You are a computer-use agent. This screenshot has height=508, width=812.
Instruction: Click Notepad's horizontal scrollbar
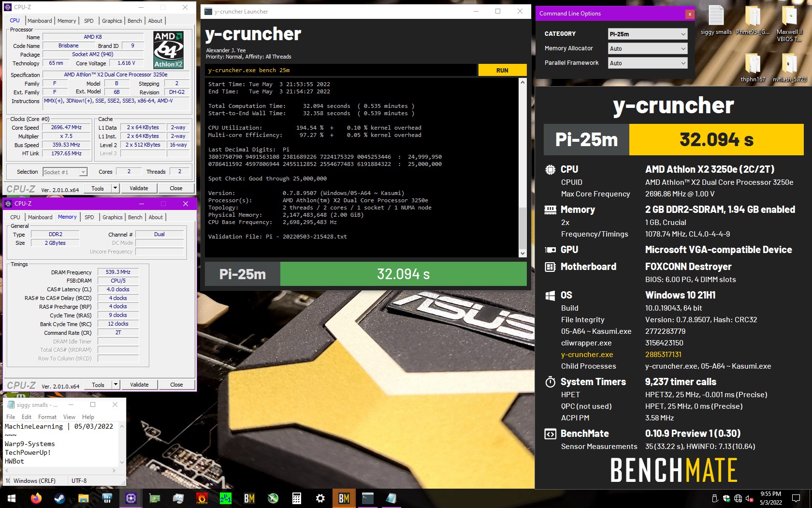click(x=61, y=470)
